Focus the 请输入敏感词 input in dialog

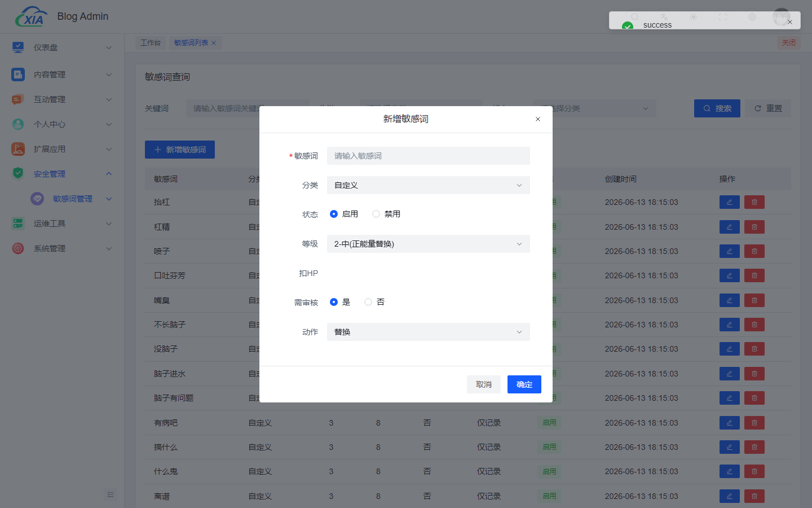point(429,156)
